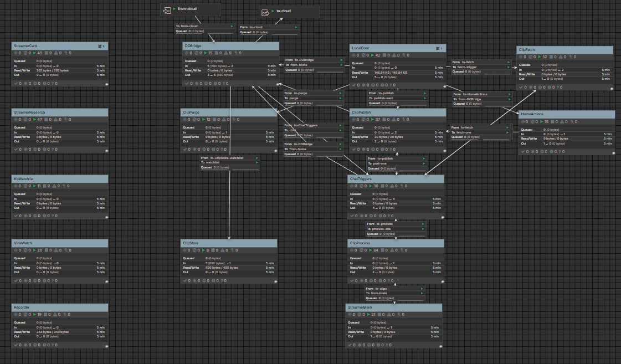Select the ChatTriggers process group title
The image size is (621, 364).
(361, 179)
